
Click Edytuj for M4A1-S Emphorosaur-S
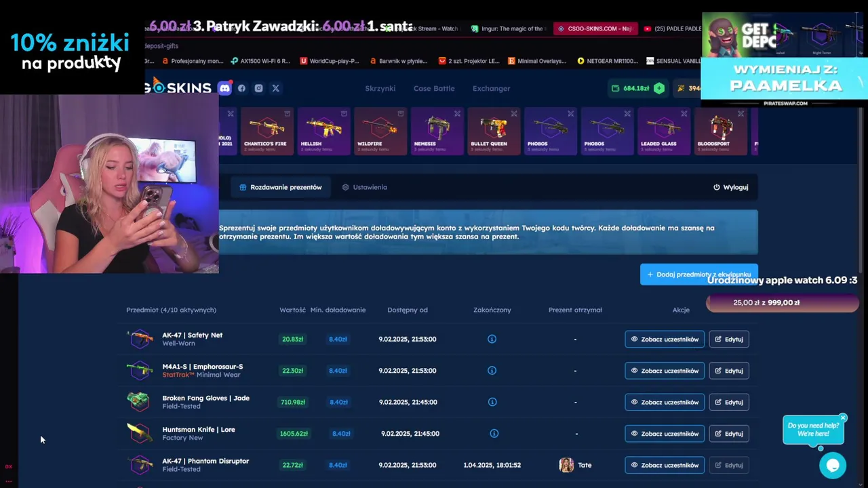(x=729, y=371)
